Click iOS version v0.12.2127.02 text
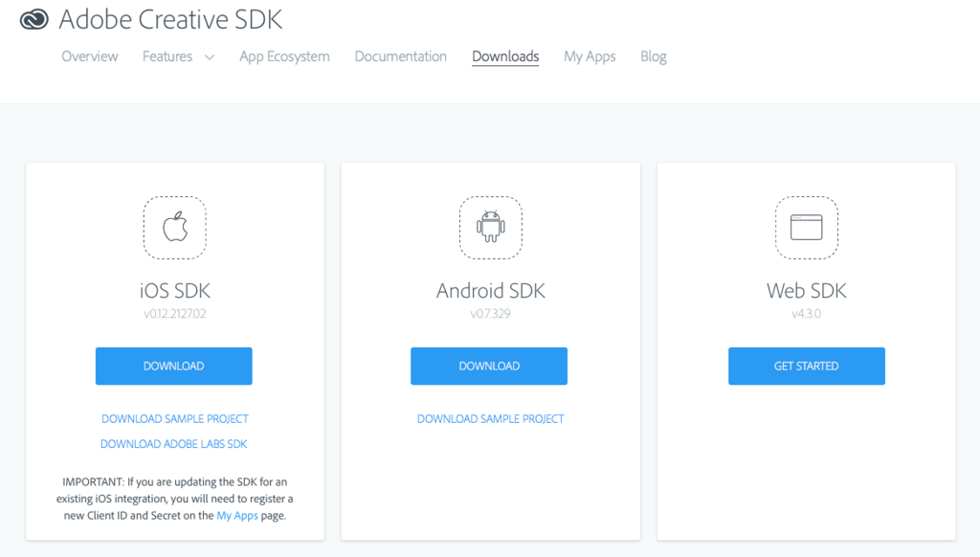This screenshot has height=557, width=980. coord(175,314)
